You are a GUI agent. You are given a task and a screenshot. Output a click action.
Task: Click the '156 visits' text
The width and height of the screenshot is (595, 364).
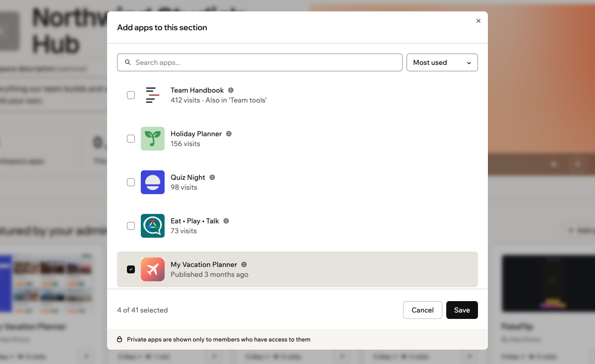point(185,144)
